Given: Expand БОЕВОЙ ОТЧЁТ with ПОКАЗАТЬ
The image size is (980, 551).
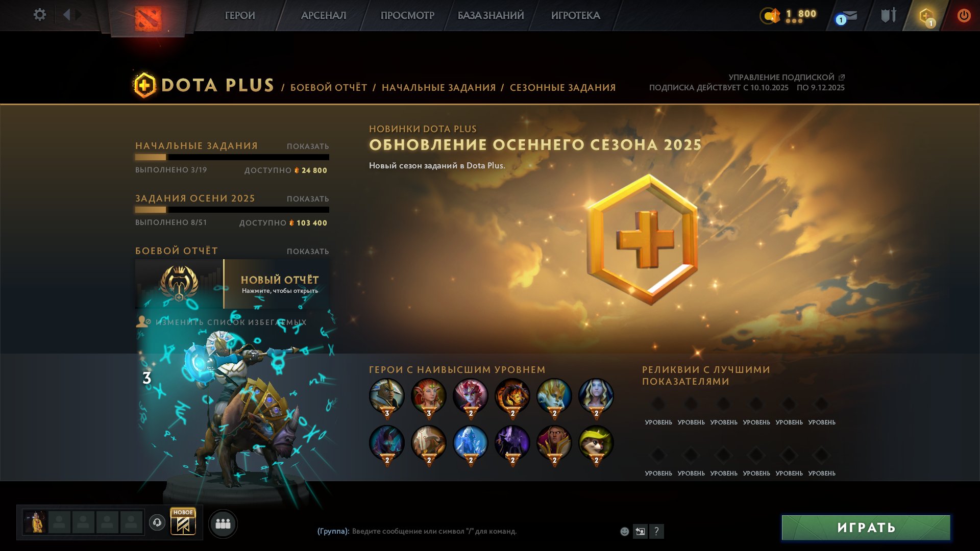Looking at the screenshot, I should 308,252.
